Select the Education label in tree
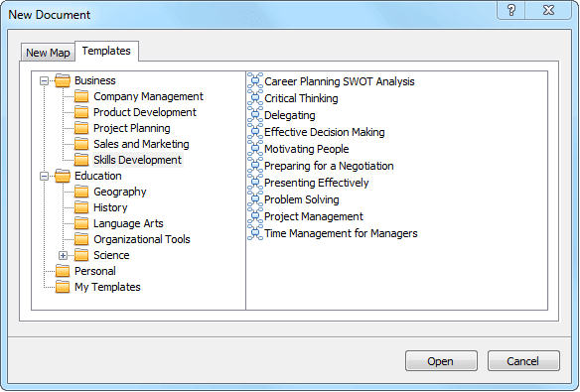This screenshot has height=392, width=580. (98, 176)
